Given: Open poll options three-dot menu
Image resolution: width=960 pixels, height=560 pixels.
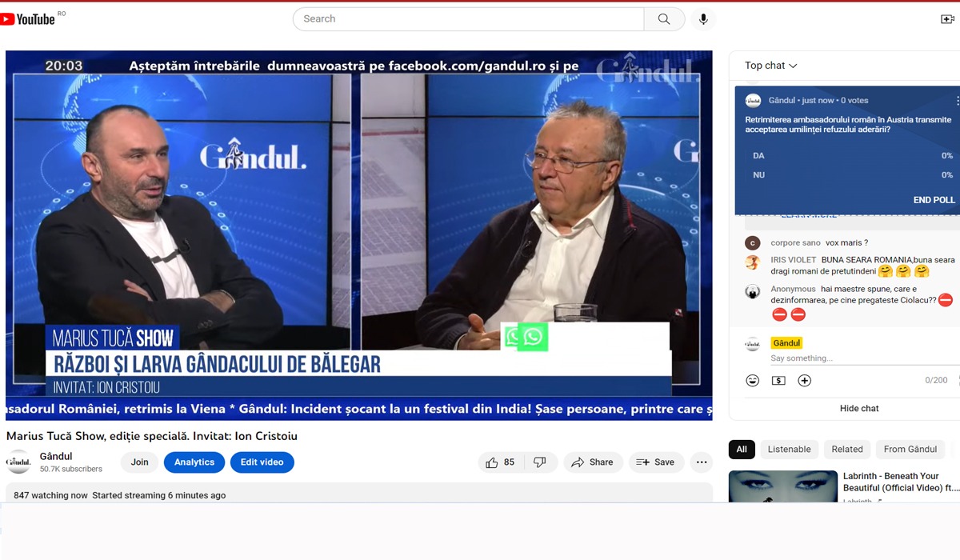Looking at the screenshot, I should (957, 101).
